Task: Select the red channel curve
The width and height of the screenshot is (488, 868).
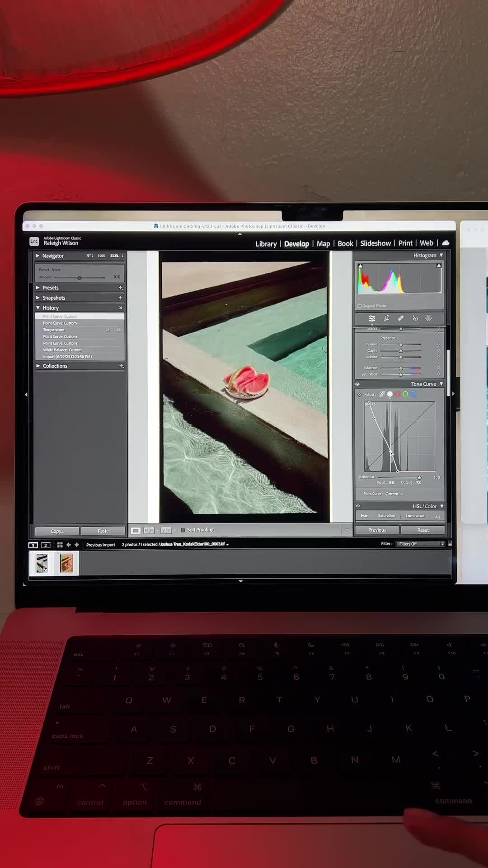Action: click(398, 394)
